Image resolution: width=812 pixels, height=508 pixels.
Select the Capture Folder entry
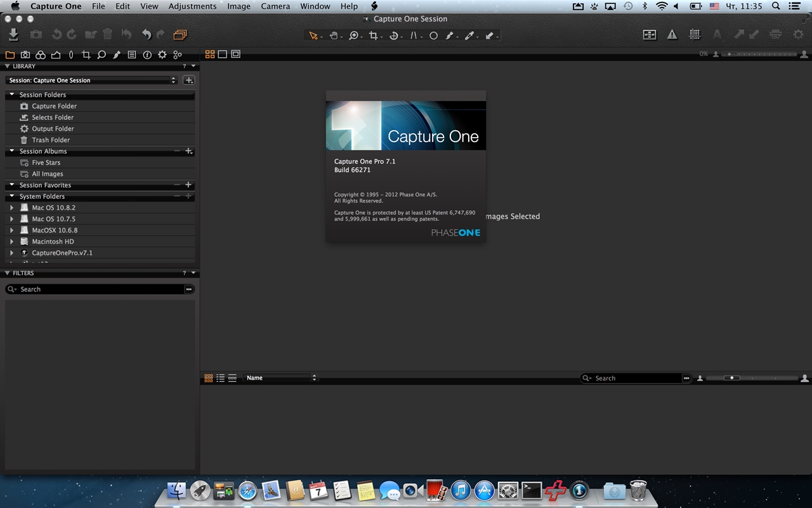54,106
